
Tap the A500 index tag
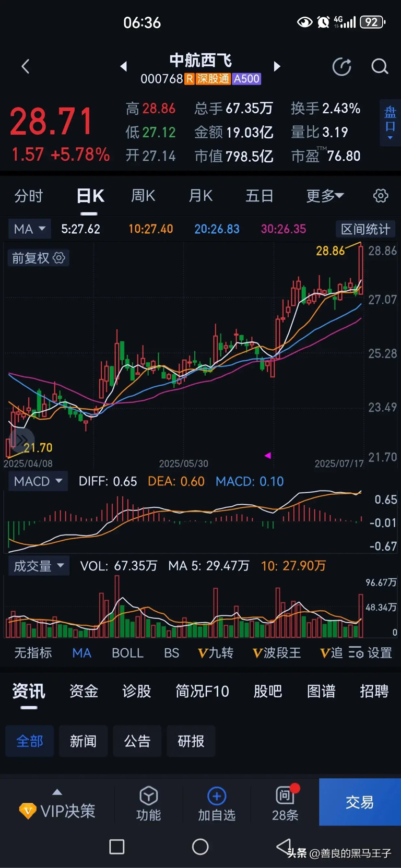tap(246, 79)
